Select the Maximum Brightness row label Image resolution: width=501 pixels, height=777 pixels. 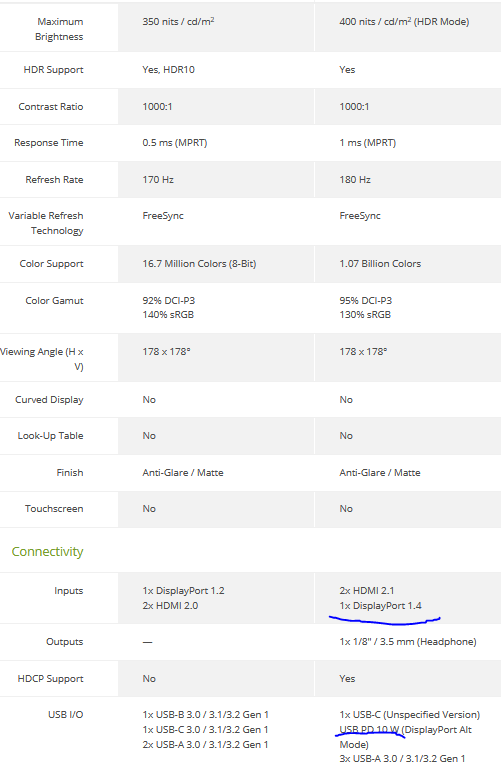click(59, 29)
